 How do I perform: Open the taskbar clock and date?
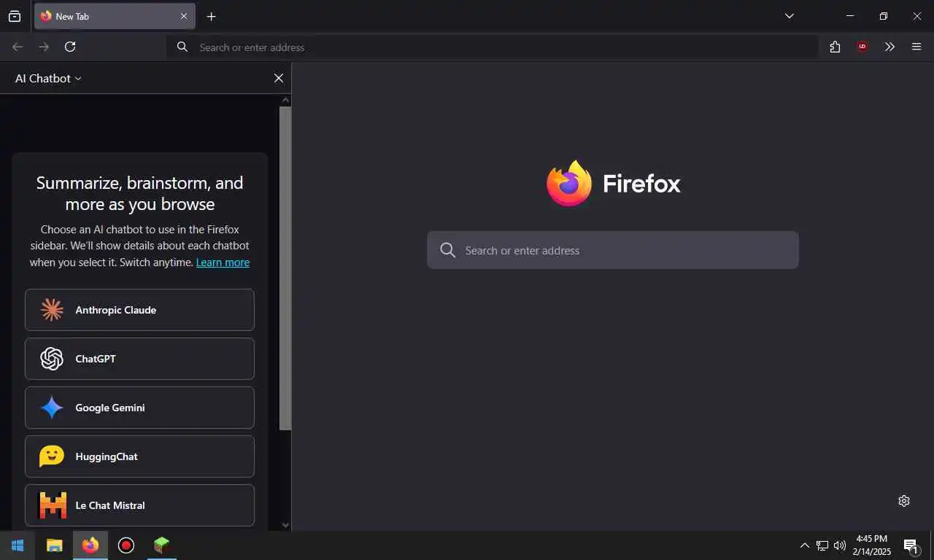[872, 545]
